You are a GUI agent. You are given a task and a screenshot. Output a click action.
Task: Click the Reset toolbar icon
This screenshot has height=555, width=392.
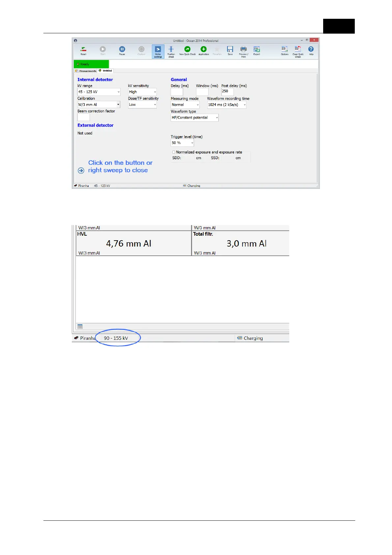(x=83, y=49)
